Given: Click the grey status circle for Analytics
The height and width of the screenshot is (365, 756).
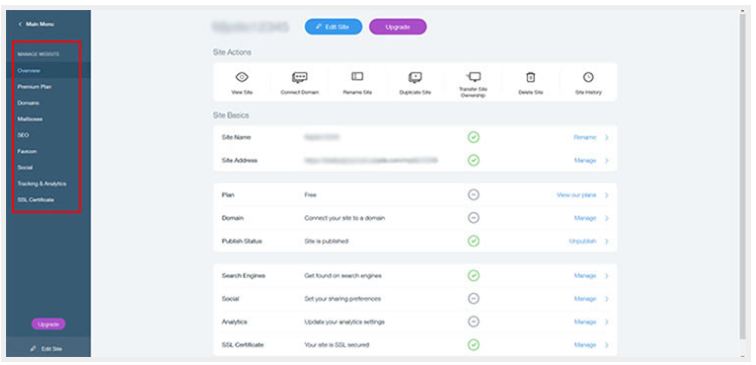Looking at the screenshot, I should click(x=473, y=322).
